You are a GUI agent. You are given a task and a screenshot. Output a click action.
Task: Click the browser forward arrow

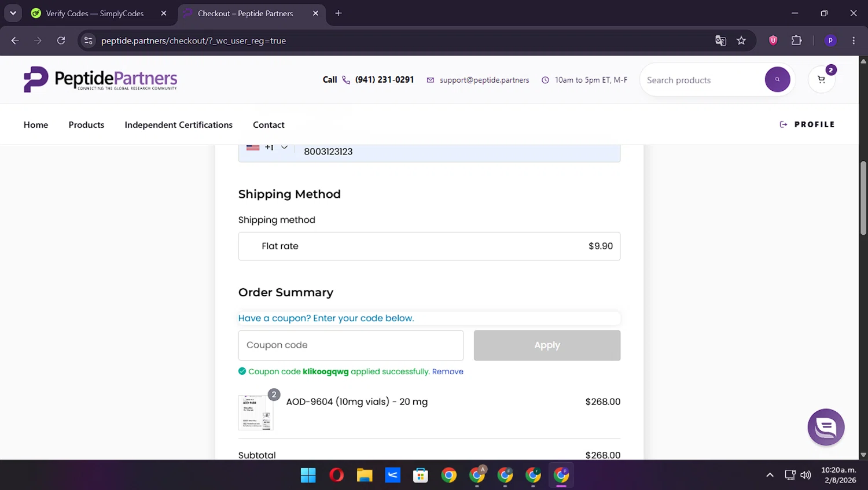click(38, 40)
